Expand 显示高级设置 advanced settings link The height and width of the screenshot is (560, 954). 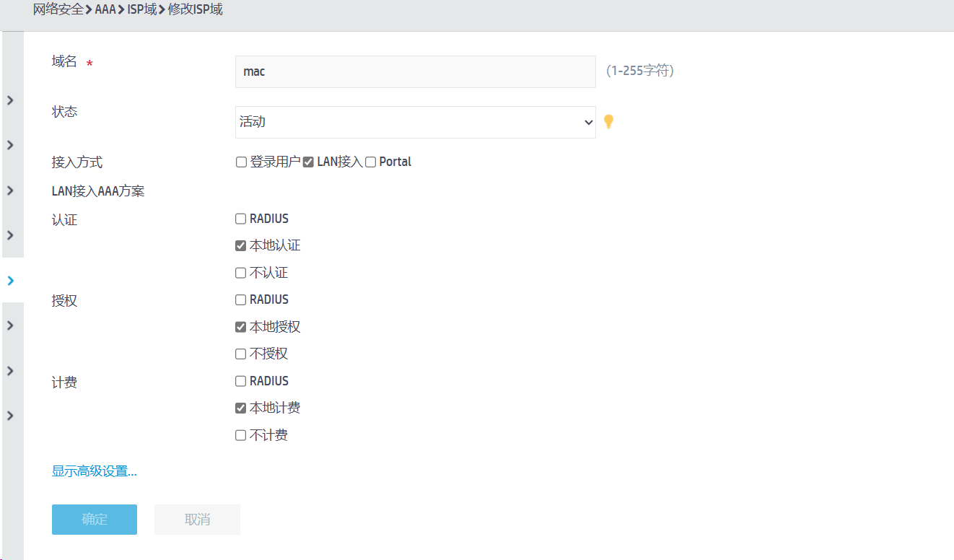pos(95,472)
